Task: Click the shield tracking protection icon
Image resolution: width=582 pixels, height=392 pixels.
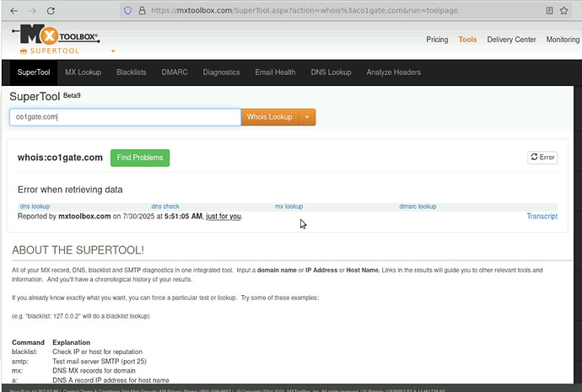Action: [128, 11]
